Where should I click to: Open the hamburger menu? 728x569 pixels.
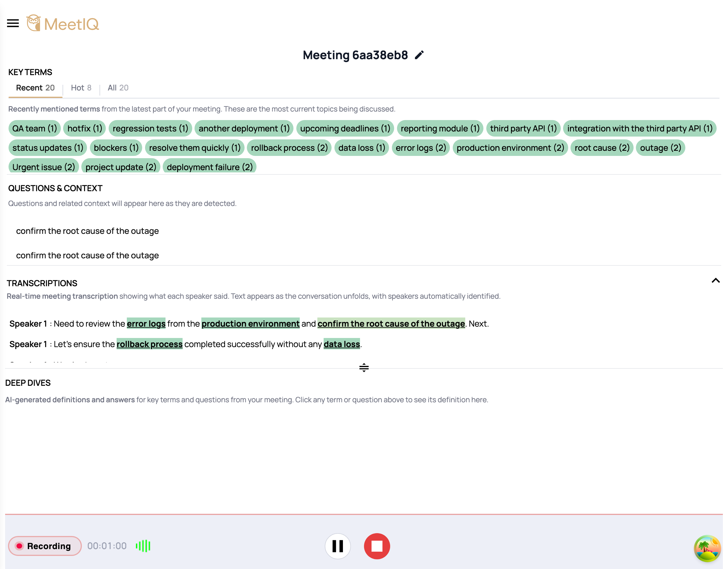point(13,23)
